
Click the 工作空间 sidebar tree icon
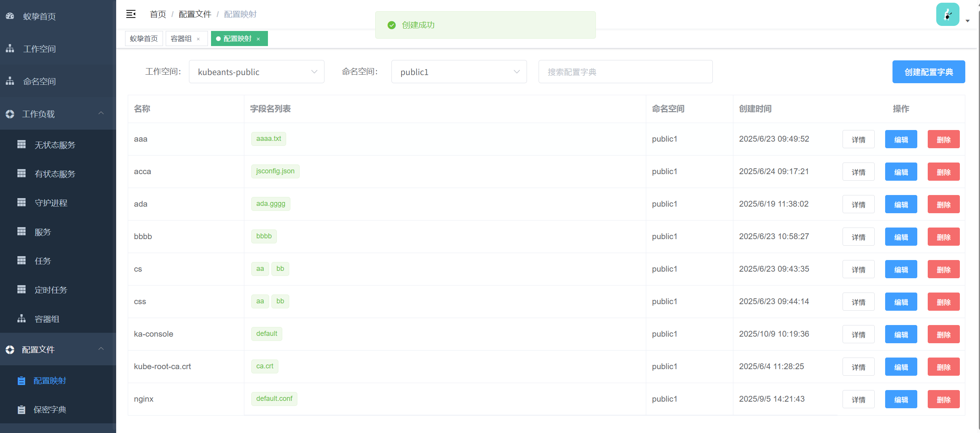[10, 49]
